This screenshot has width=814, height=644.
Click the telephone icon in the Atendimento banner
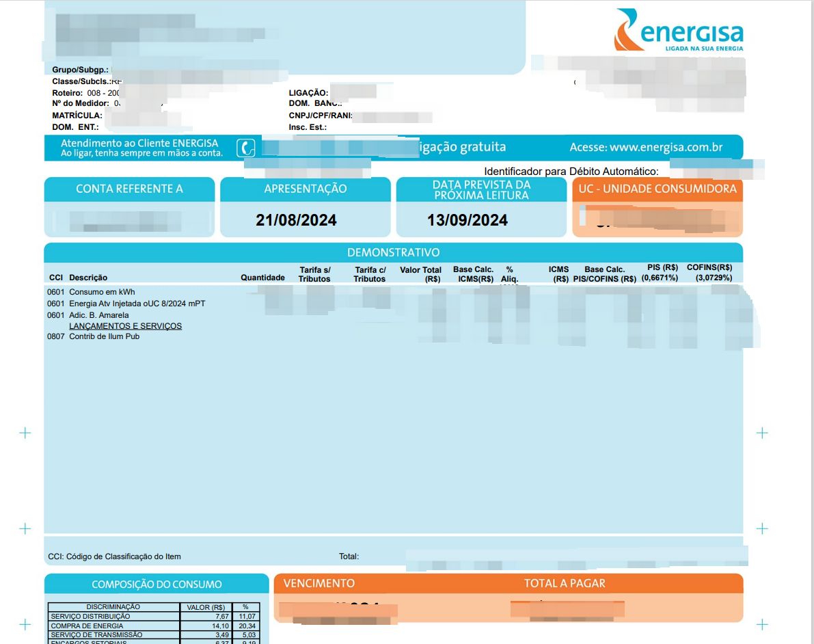point(246,148)
